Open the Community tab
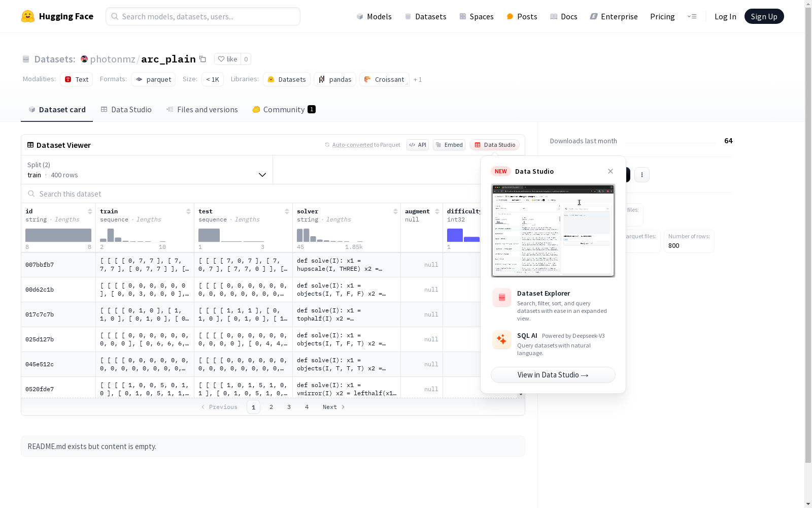 284,109
